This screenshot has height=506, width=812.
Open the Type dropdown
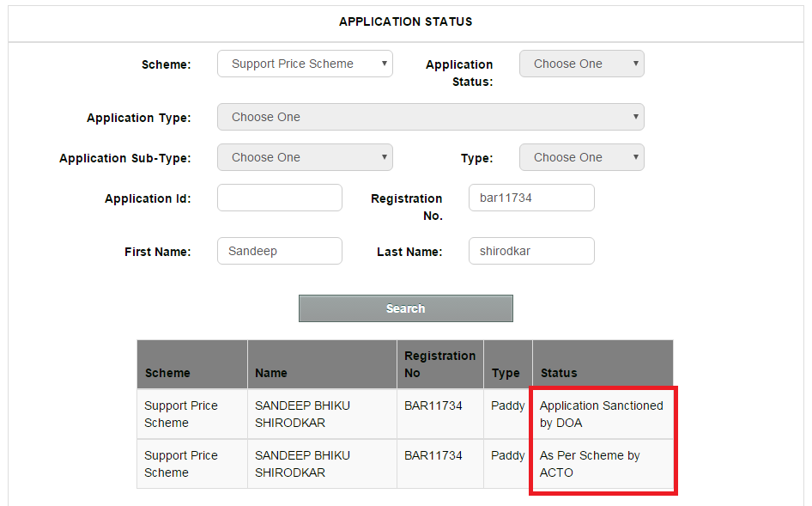[582, 157]
